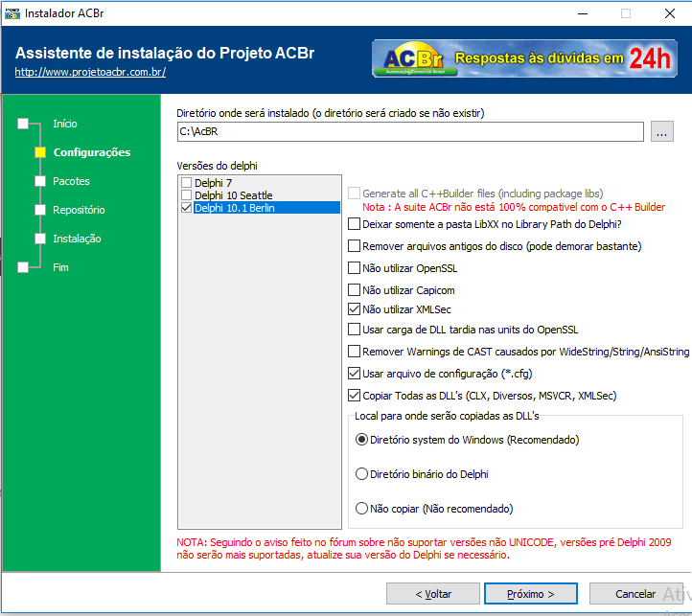Uncheck 'Copiar Todas as DLL's' option
The width and height of the screenshot is (692, 616).
pyautogui.click(x=354, y=396)
